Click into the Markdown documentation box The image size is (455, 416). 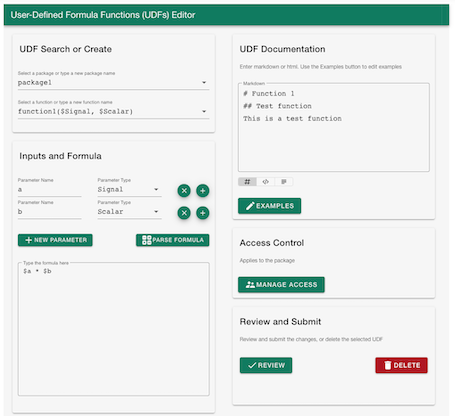334,127
